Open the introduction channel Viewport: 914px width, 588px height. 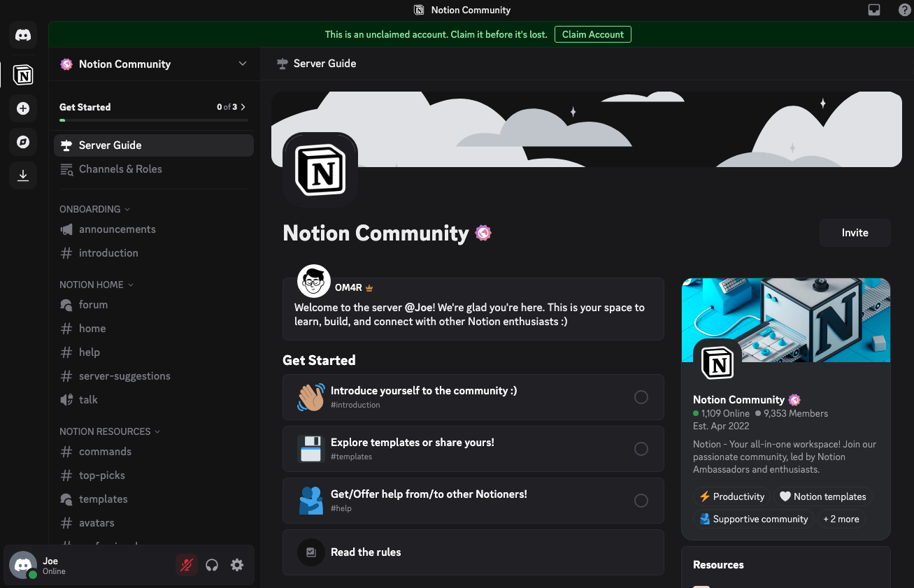pyautogui.click(x=154, y=253)
